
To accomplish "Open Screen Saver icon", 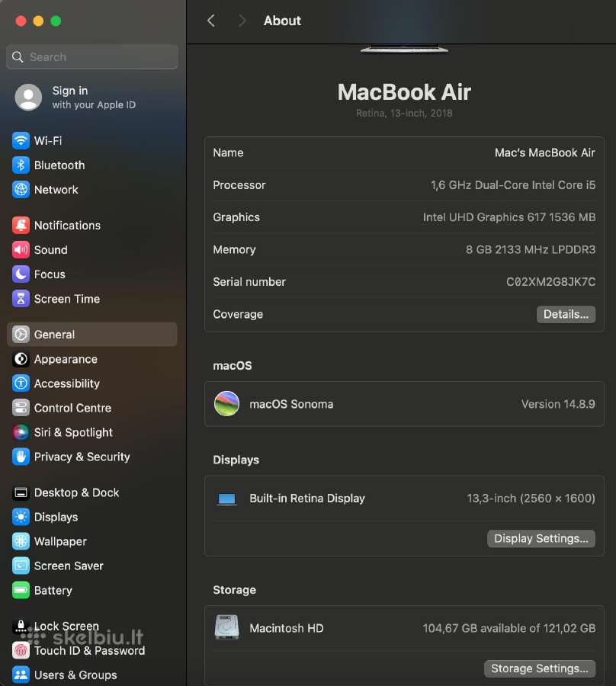I will (x=21, y=566).
